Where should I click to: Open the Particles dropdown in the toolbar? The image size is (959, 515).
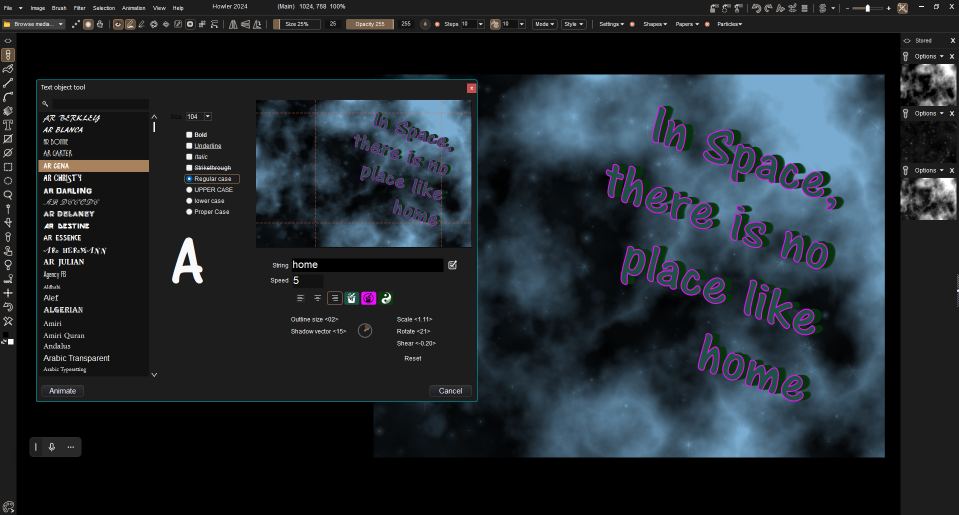(x=728, y=24)
